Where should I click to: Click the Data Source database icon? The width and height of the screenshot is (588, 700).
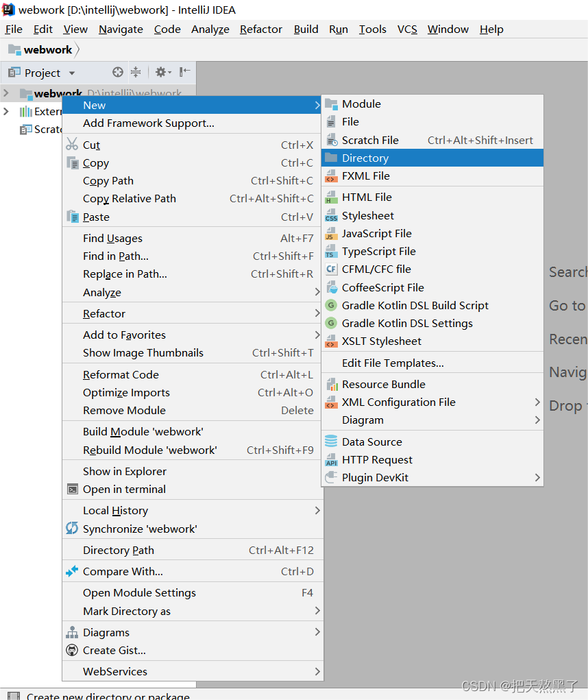331,442
